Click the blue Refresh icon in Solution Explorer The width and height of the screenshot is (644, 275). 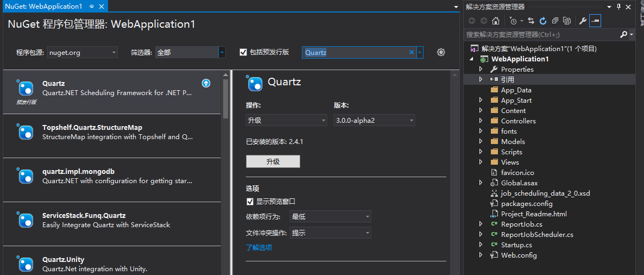(543, 21)
